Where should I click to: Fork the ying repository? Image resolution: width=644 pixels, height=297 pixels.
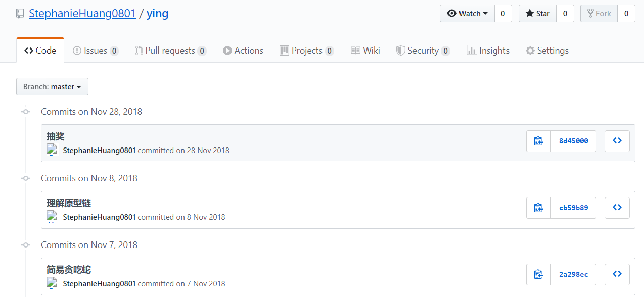[x=599, y=14]
